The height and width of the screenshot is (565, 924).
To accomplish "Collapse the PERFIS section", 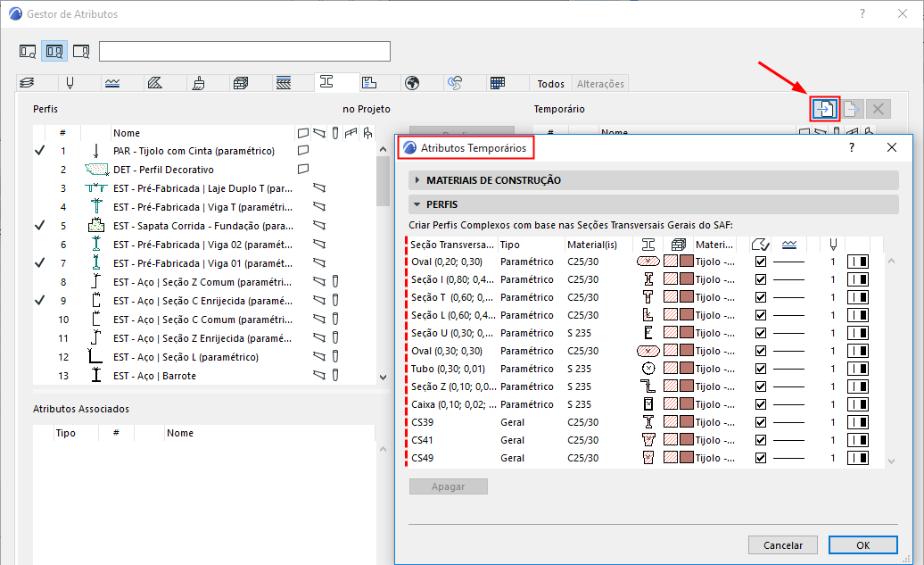I will [417, 204].
